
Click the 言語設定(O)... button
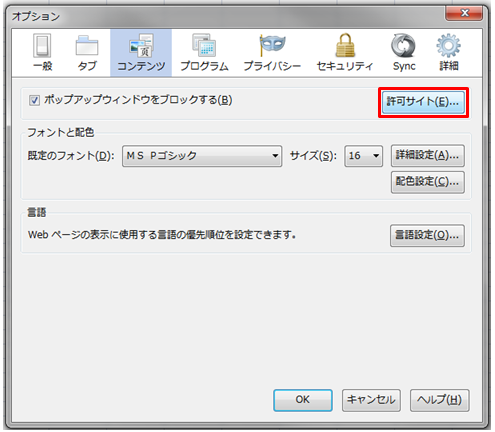(x=427, y=235)
